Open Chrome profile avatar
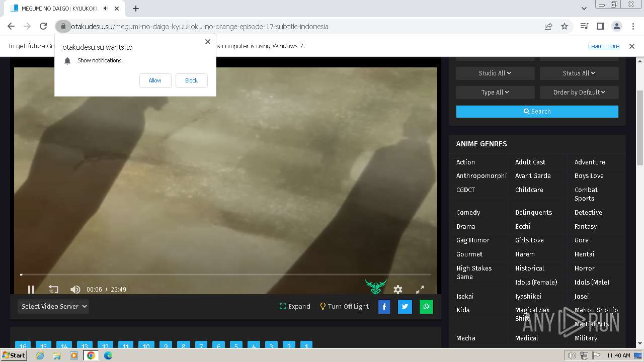The width and height of the screenshot is (644, 362). click(x=616, y=26)
